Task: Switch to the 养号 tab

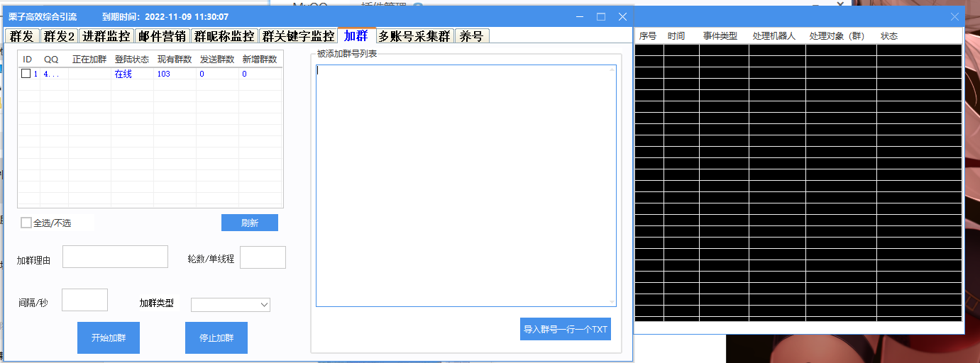Action: point(471,36)
